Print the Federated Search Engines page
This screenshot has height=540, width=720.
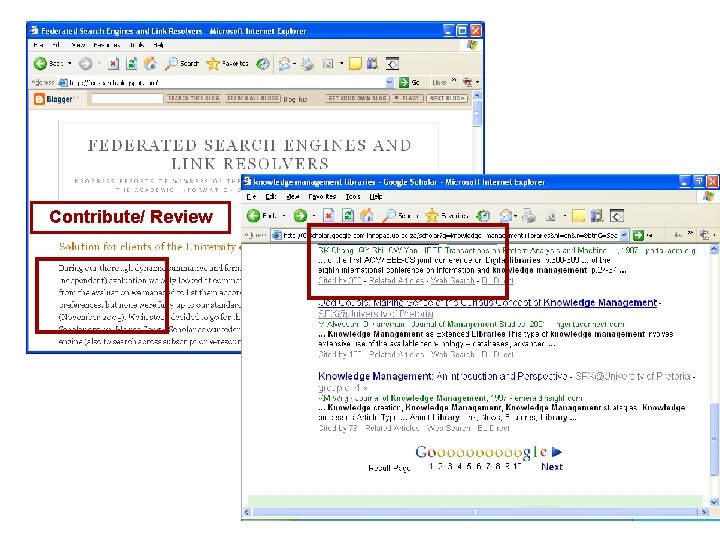[x=307, y=64]
